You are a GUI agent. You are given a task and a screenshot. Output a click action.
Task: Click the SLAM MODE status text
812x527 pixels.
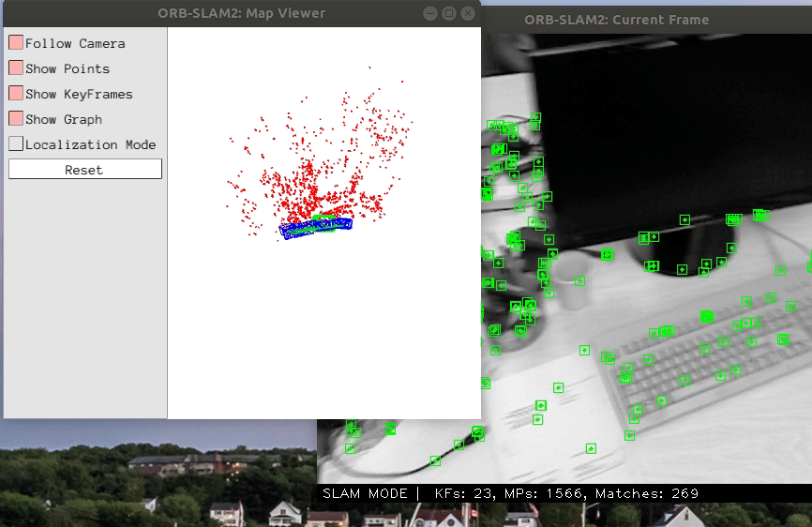coord(365,493)
